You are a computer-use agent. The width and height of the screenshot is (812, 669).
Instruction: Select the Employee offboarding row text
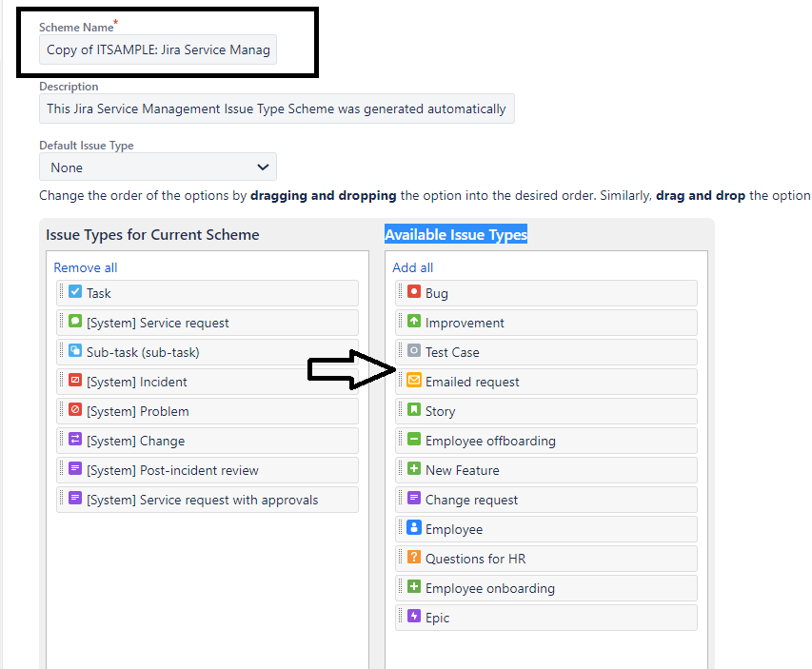pyautogui.click(x=490, y=442)
